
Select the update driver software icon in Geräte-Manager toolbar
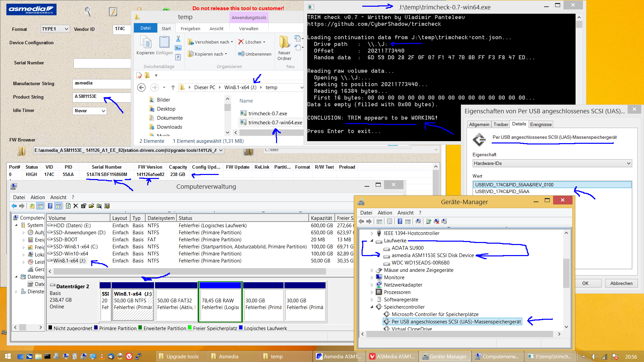428,222
